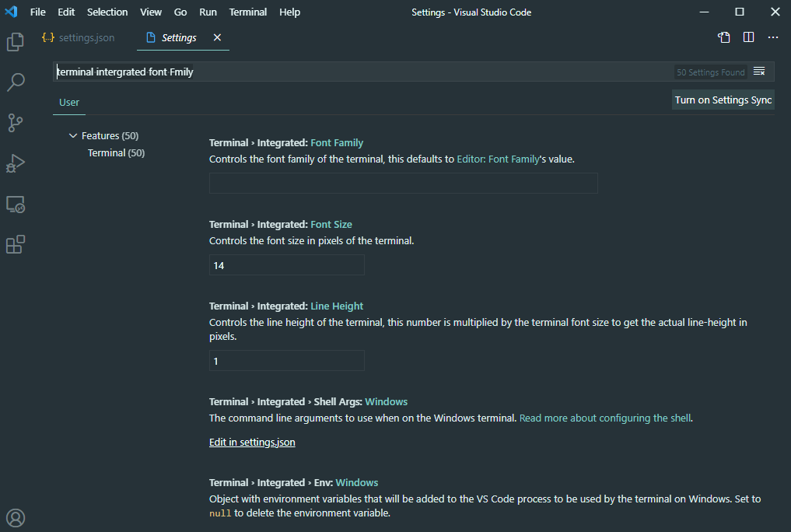
Task: Click the Font Family setting title
Action: coord(286,142)
